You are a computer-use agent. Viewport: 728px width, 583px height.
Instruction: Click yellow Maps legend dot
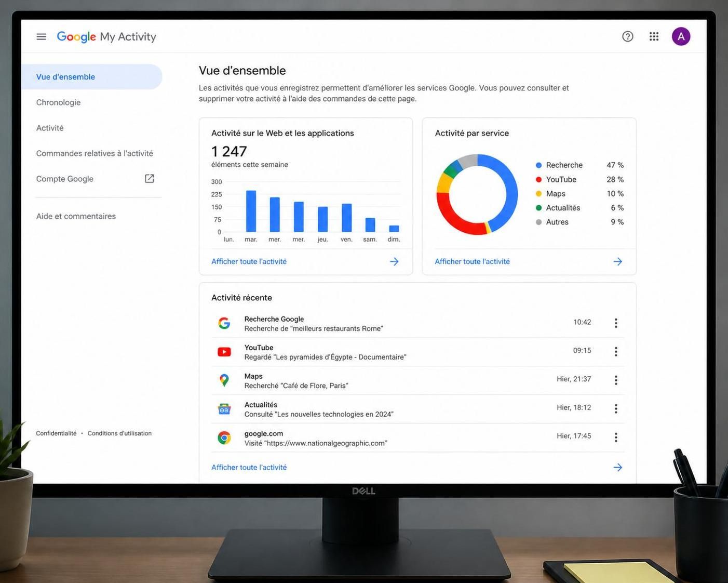(x=538, y=193)
